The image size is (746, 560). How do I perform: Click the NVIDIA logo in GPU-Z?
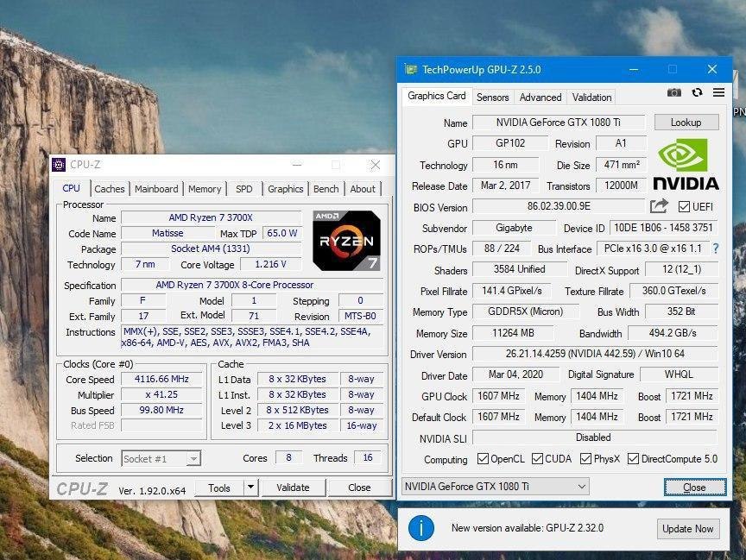point(686,165)
